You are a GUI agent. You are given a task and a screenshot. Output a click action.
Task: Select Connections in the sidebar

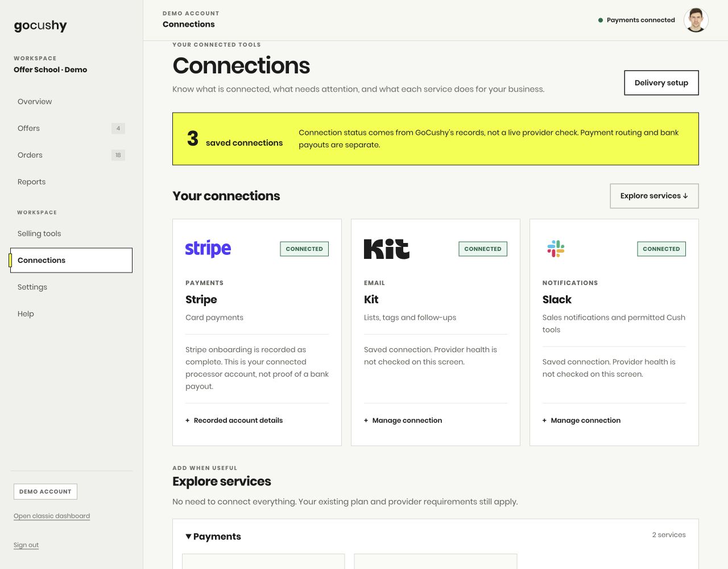pyautogui.click(x=71, y=260)
